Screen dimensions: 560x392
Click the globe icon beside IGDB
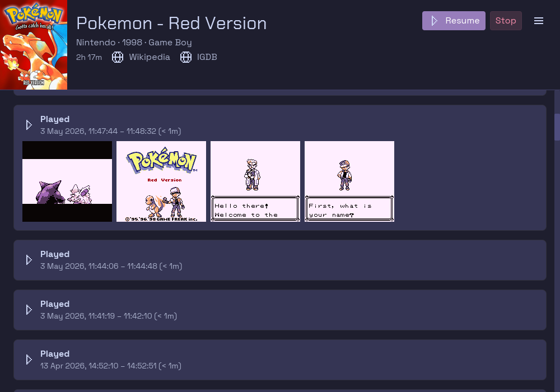186,57
